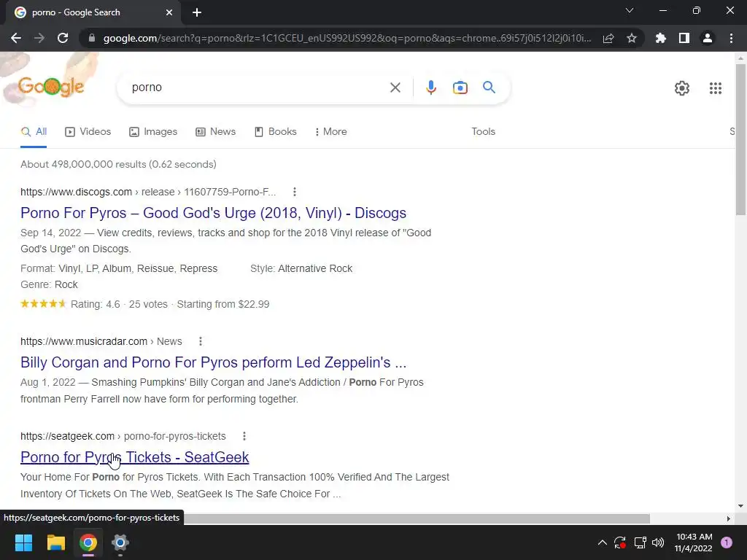
Task: Click the musicradar.com URL breadcrumb
Action: [x=101, y=341]
